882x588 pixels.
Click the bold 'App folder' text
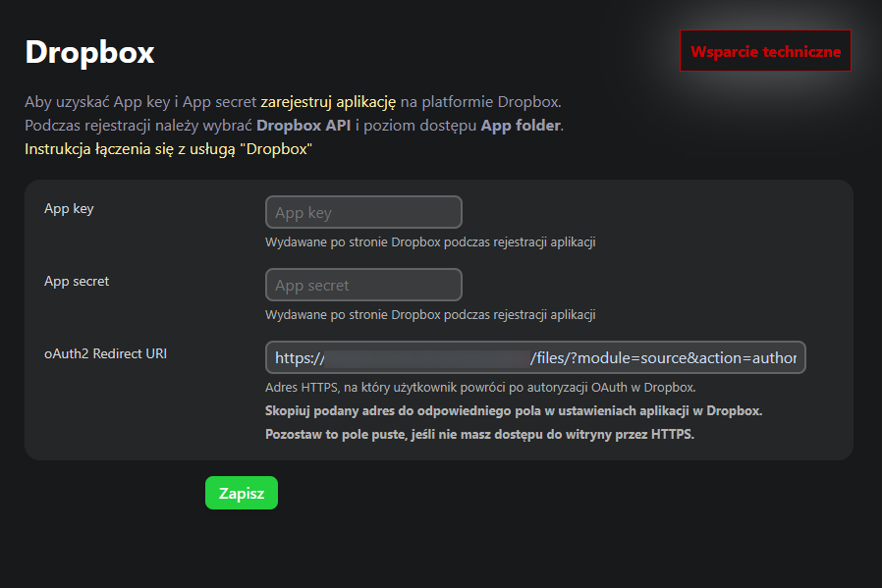(521, 126)
